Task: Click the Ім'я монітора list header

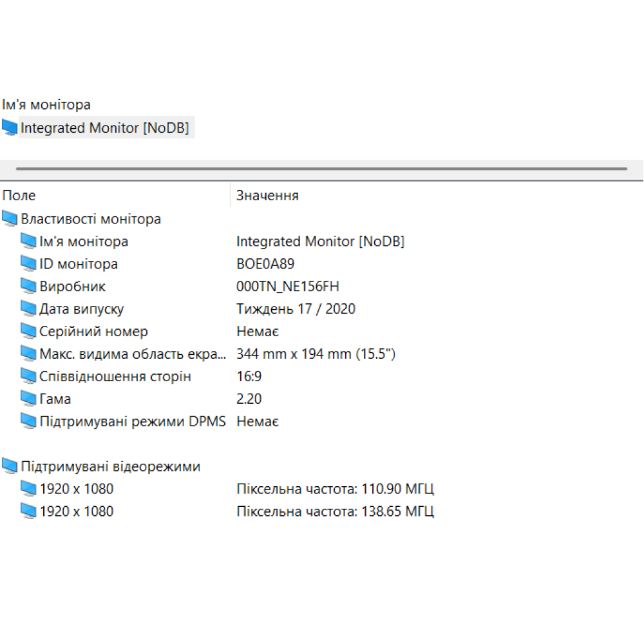Action: (x=46, y=104)
